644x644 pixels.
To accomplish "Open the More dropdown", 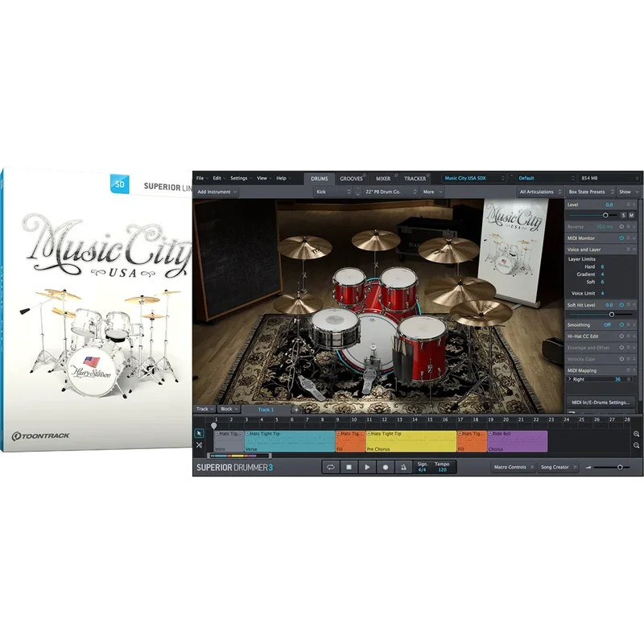I will [432, 192].
